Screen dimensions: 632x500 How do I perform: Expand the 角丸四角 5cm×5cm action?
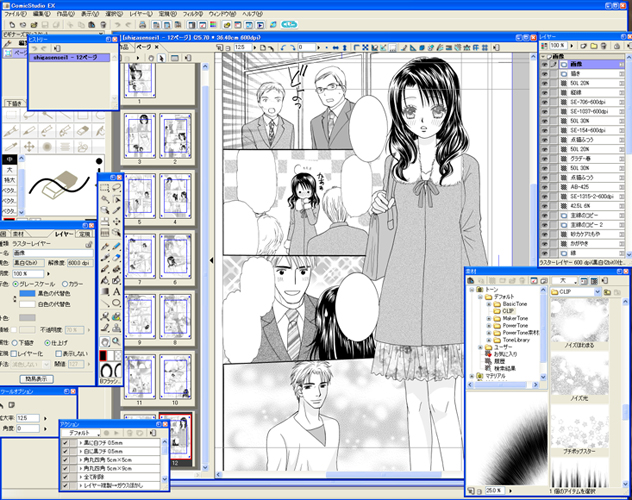click(x=81, y=460)
